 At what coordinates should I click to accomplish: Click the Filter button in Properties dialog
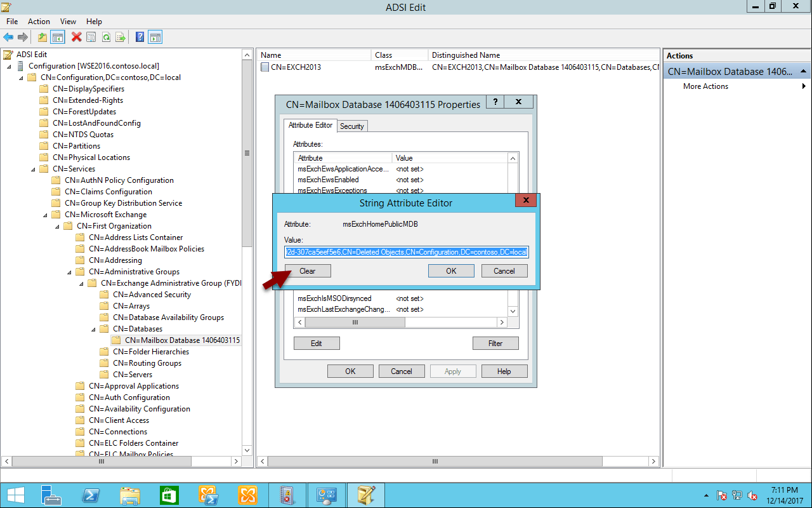[495, 344]
